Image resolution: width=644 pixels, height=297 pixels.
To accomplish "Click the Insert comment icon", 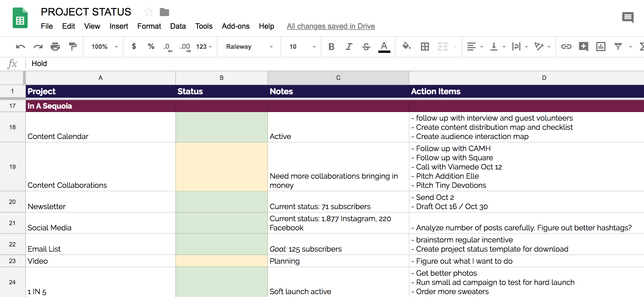I will tap(584, 47).
